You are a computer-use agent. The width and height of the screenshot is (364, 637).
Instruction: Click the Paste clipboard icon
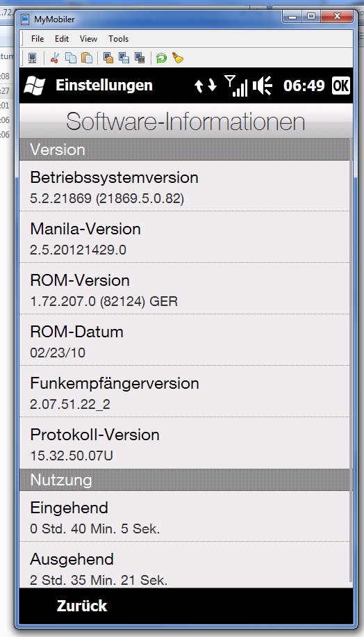click(x=87, y=58)
